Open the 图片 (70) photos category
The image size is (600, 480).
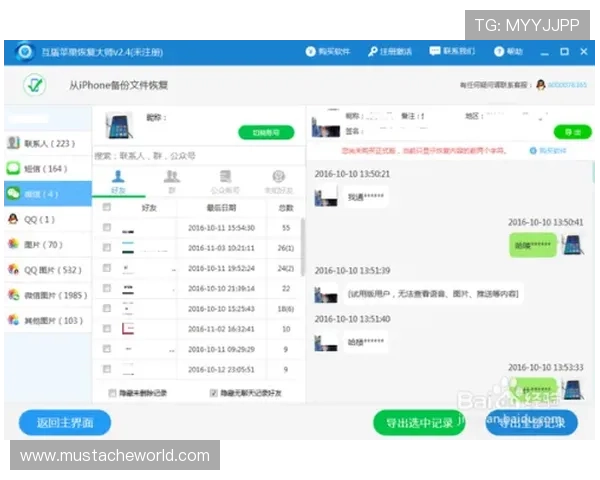[x=48, y=245]
